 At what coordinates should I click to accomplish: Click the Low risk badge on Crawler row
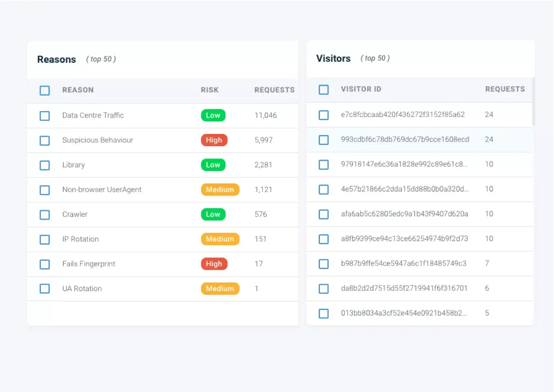pyautogui.click(x=213, y=214)
